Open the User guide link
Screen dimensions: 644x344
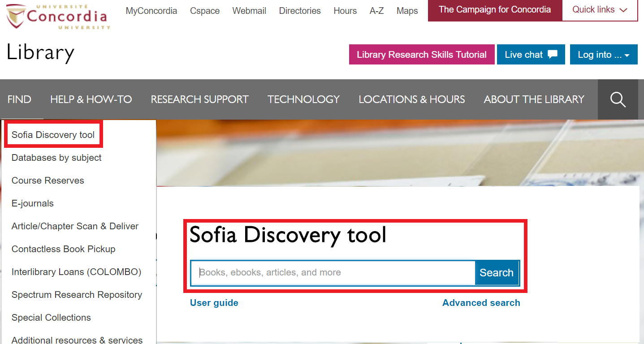click(x=214, y=303)
